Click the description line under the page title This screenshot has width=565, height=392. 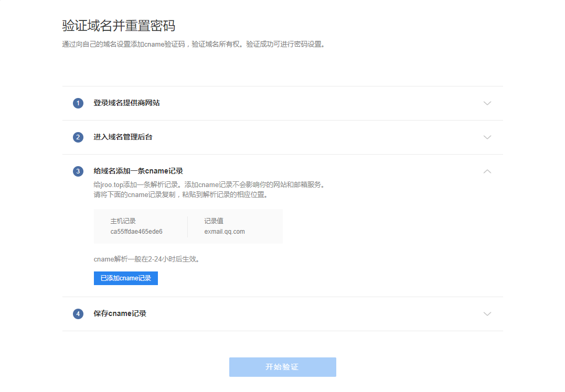194,44
